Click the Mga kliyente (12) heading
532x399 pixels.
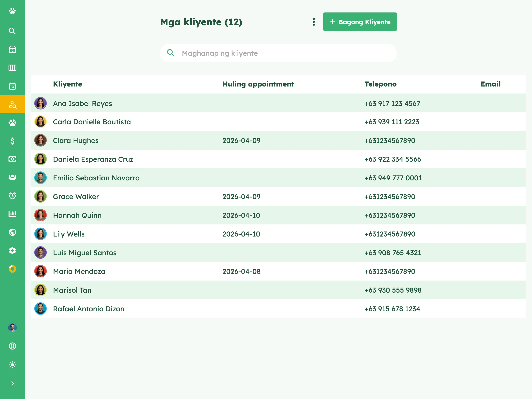click(201, 22)
